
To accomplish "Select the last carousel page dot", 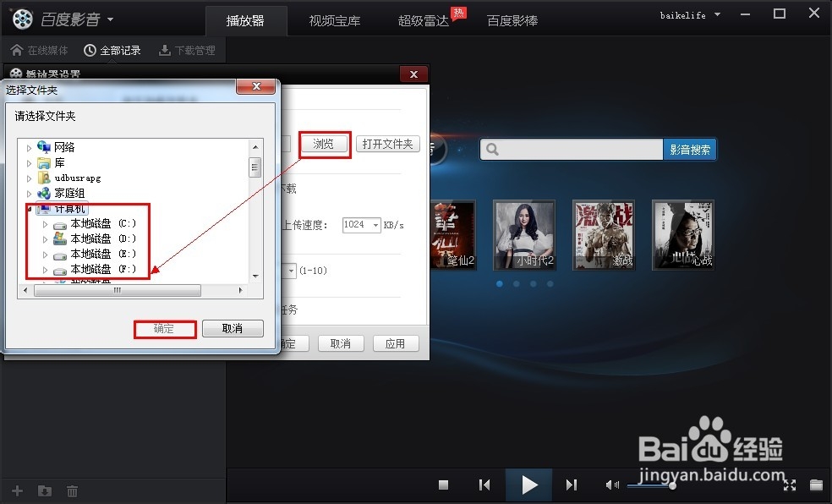I will coord(550,284).
